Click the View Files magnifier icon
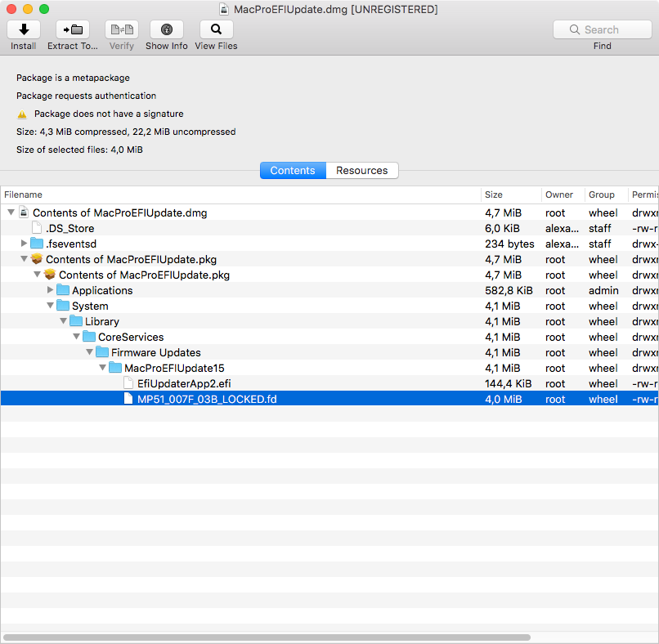The width and height of the screenshot is (659, 644). (x=217, y=29)
